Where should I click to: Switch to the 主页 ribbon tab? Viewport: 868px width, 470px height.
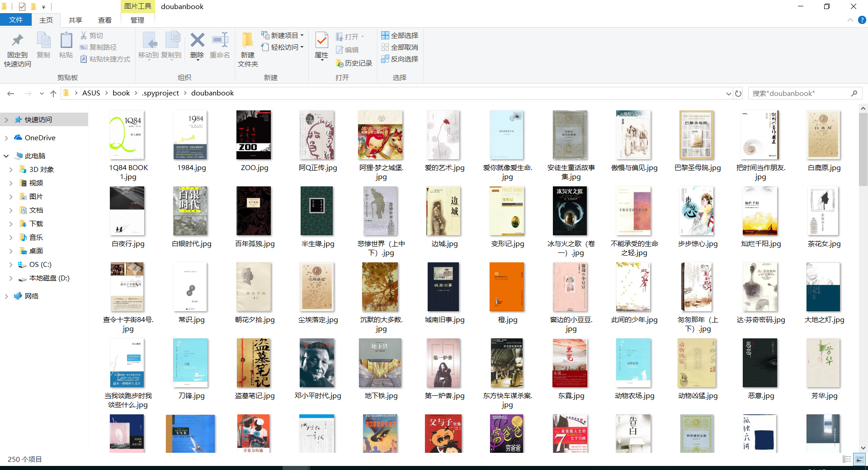(46, 20)
